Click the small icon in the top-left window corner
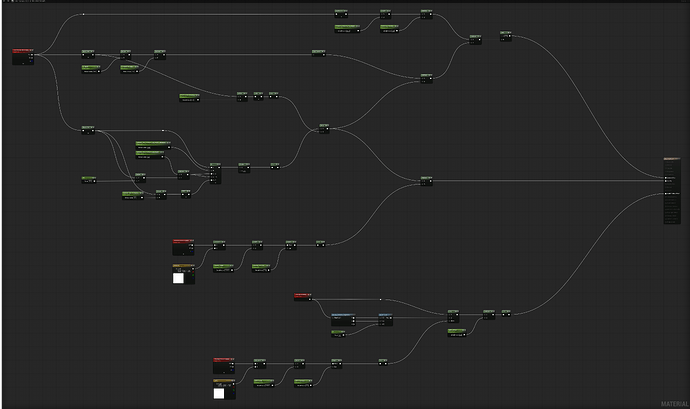The width and height of the screenshot is (690, 409). [3, 3]
